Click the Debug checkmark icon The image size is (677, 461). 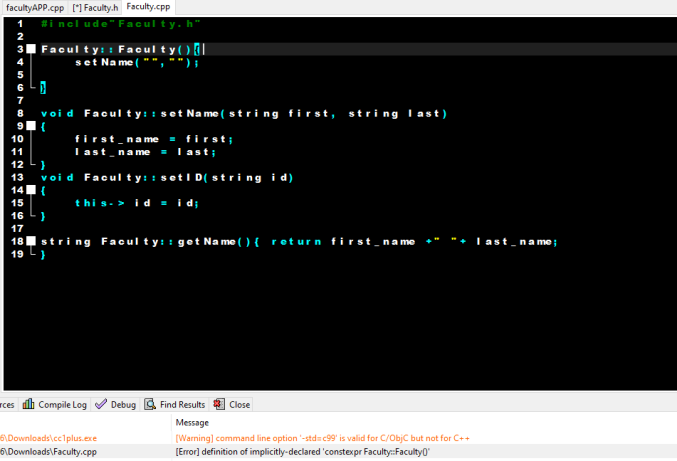(101, 404)
